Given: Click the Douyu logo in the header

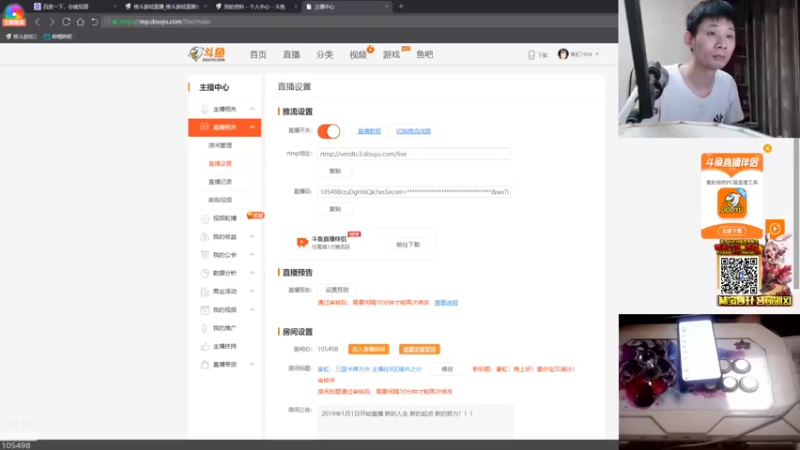Looking at the screenshot, I should pos(207,54).
